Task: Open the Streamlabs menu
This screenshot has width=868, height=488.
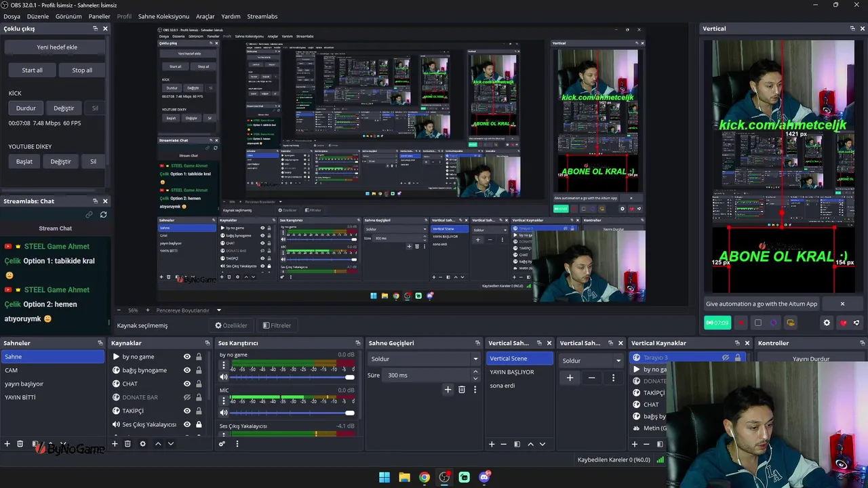Action: (x=262, y=16)
